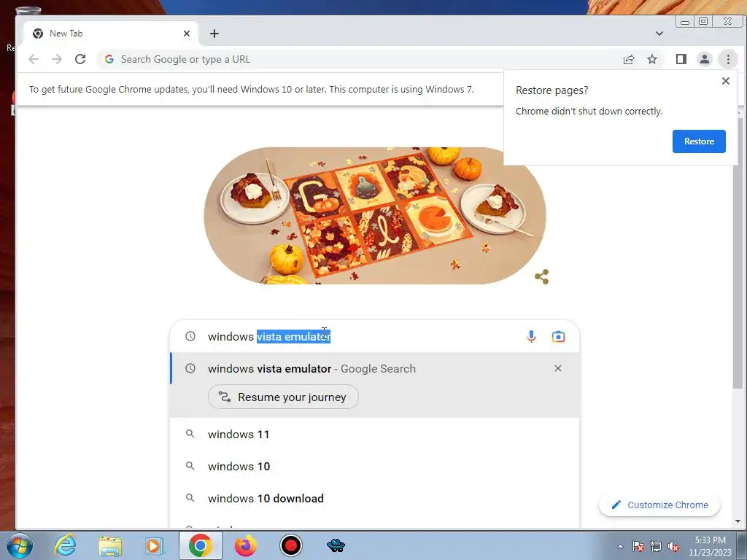Click Chrome icon in taskbar
The image size is (747, 560).
tap(200, 545)
